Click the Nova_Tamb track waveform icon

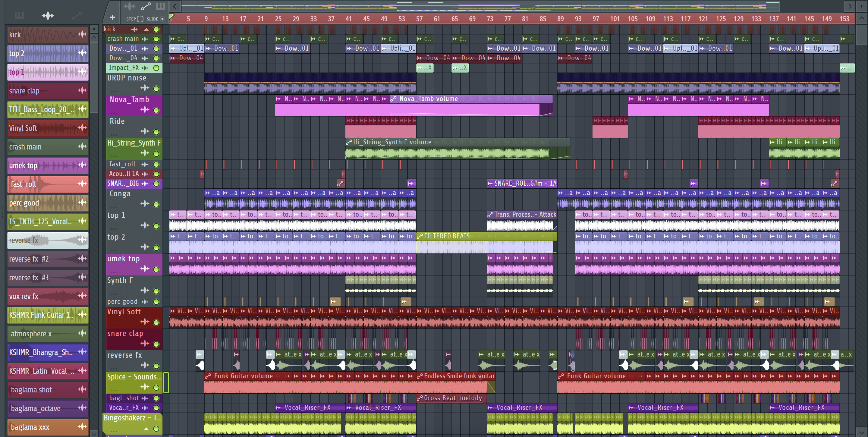pos(145,109)
